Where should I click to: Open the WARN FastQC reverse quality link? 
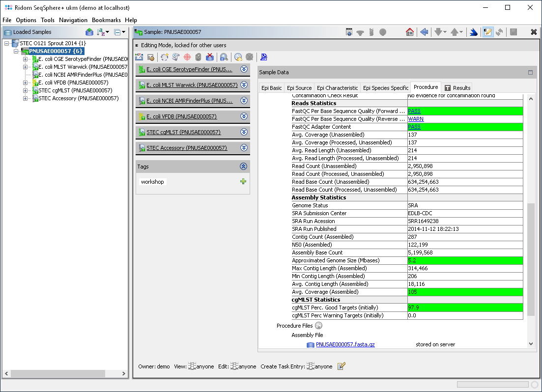coord(416,119)
